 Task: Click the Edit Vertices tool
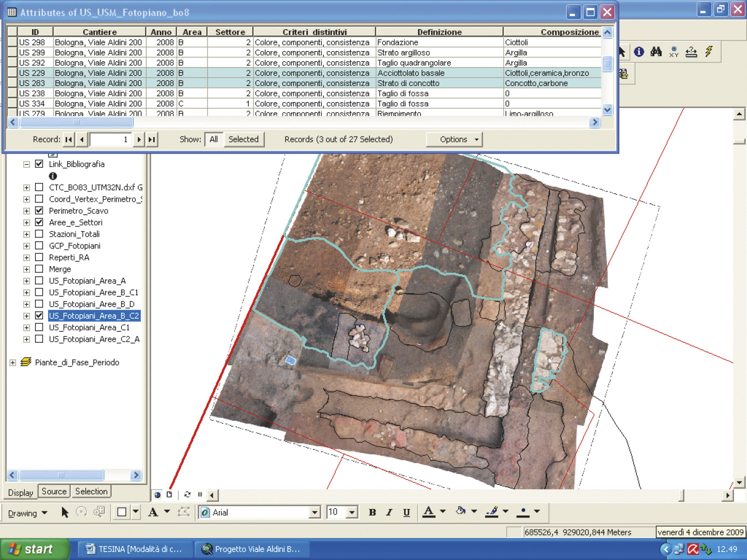[x=184, y=512]
